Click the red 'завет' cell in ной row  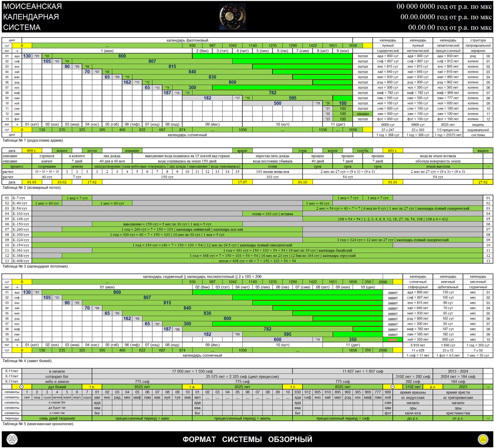[393, 340]
